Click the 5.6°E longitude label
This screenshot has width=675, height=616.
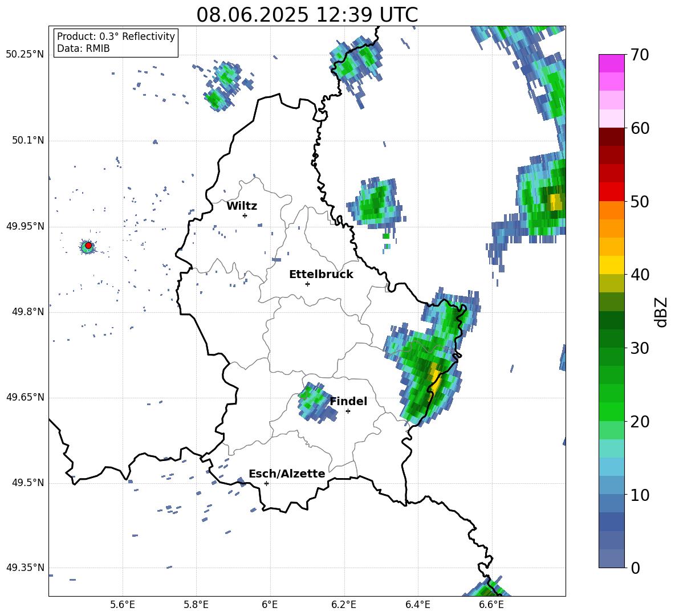point(123,605)
